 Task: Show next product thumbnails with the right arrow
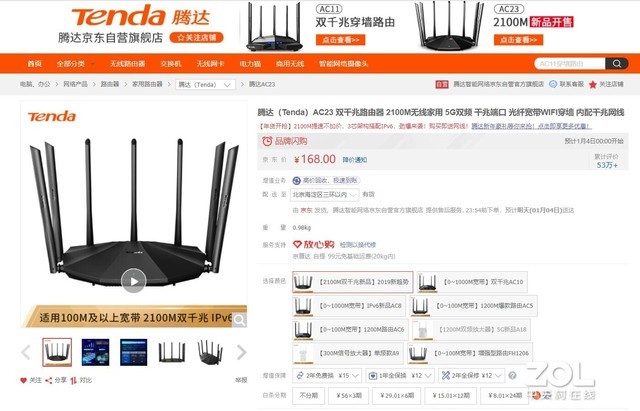[x=241, y=352]
